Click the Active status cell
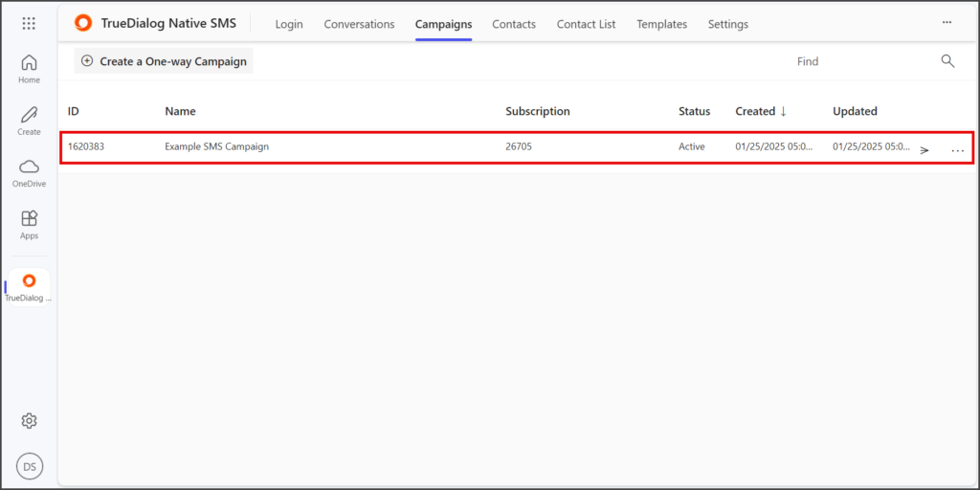Viewport: 980px width, 490px height. 692,146
